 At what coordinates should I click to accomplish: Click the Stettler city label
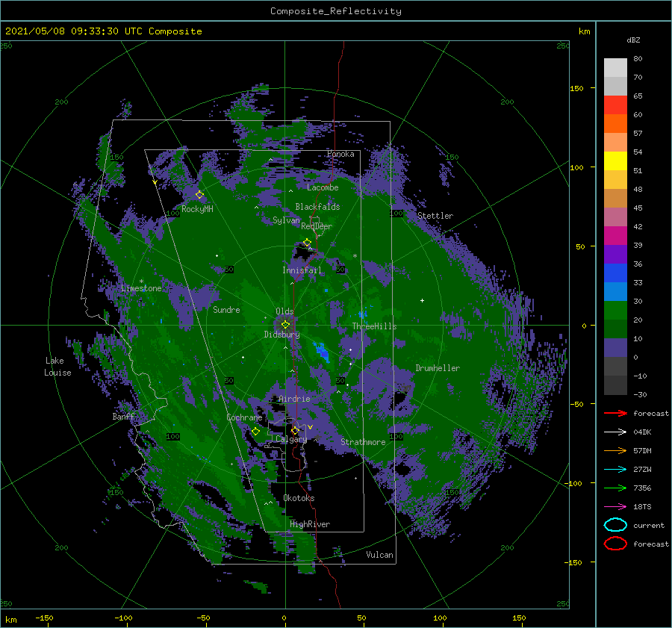coord(435,216)
